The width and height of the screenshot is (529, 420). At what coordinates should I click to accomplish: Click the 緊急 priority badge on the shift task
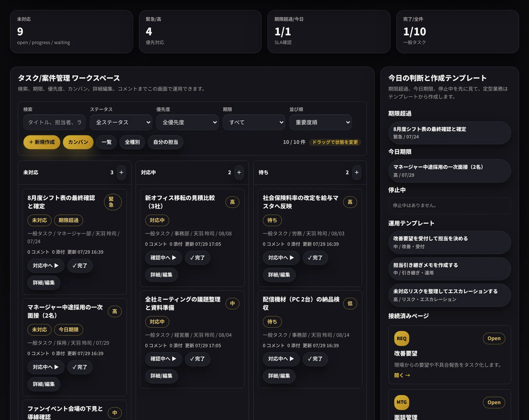tap(113, 202)
